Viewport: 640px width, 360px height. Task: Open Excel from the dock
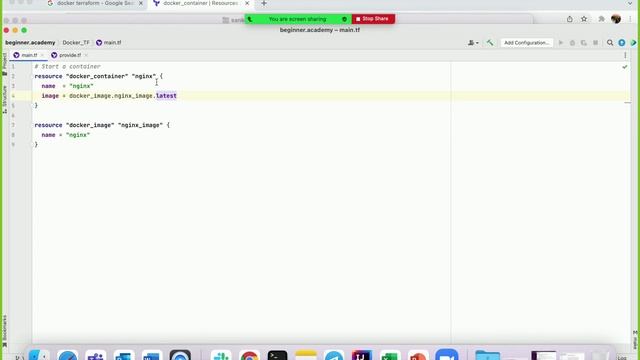click(390, 355)
